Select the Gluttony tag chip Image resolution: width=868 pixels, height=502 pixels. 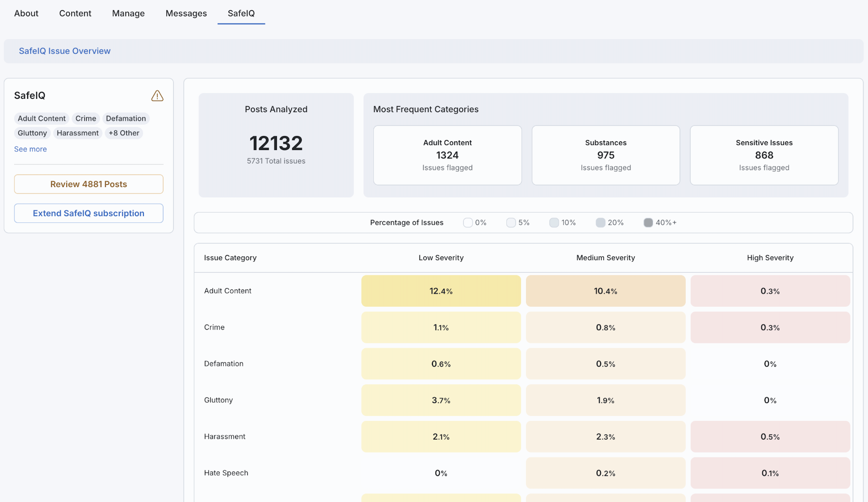(x=32, y=133)
